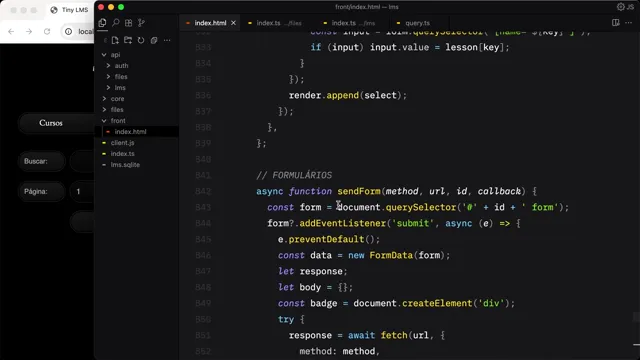The width and height of the screenshot is (640, 360).
Task: Click the split editor icon
Action: pos(616,22)
